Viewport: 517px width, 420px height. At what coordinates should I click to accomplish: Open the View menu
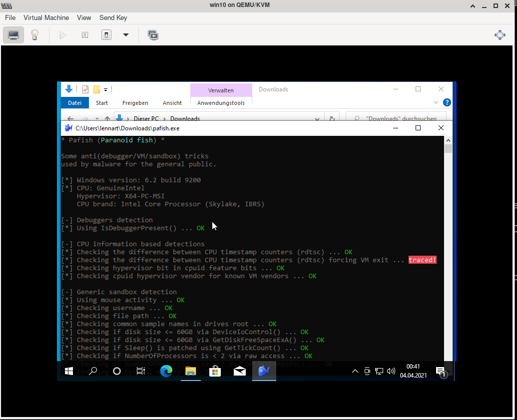click(x=84, y=18)
